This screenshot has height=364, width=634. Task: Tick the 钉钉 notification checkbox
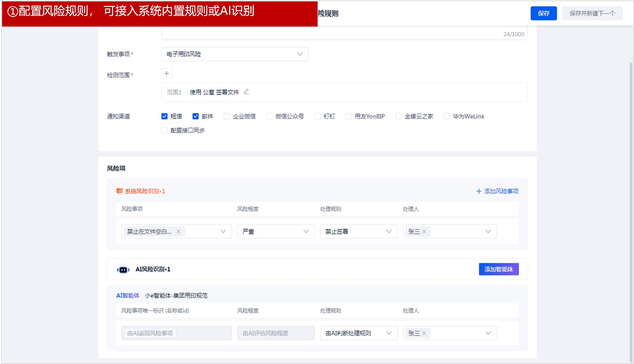[318, 116]
